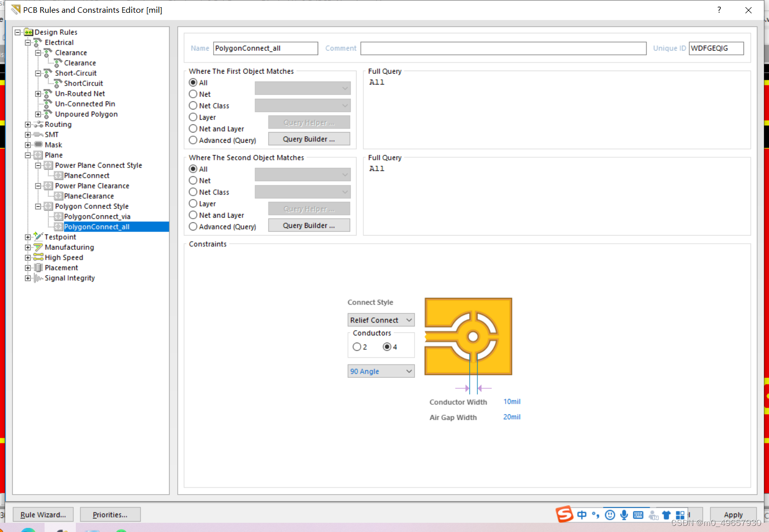This screenshot has height=532, width=769.
Task: Click the Signal Integrity waveform icon
Action: pos(38,278)
